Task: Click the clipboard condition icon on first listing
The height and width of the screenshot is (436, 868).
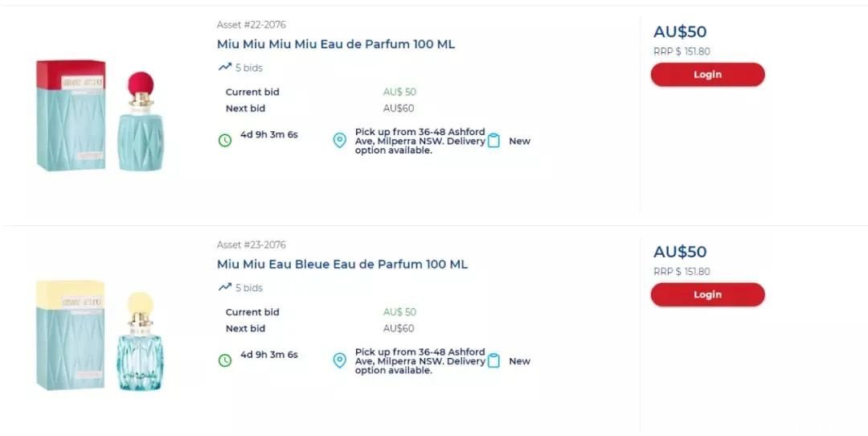Action: pos(493,141)
